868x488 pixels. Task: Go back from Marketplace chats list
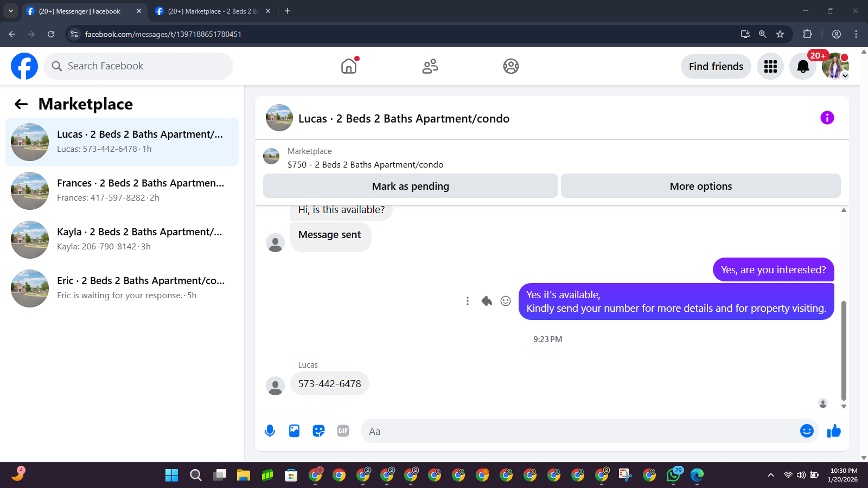21,104
